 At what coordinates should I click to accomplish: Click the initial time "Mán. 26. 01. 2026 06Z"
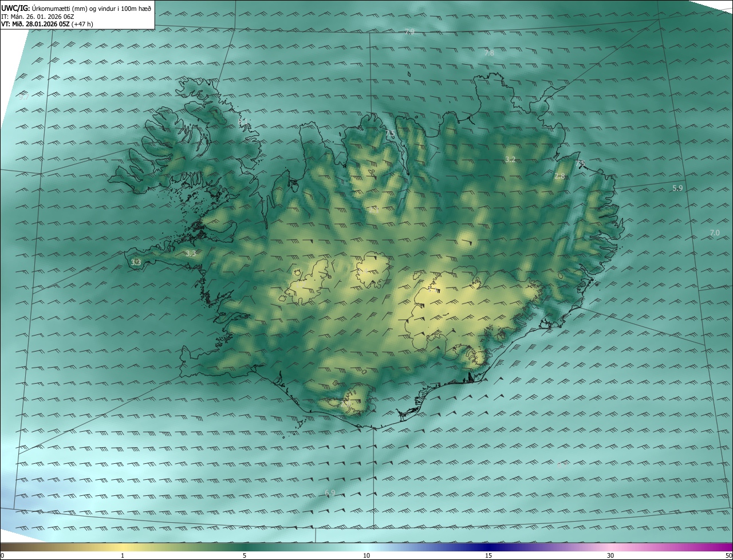click(x=43, y=17)
